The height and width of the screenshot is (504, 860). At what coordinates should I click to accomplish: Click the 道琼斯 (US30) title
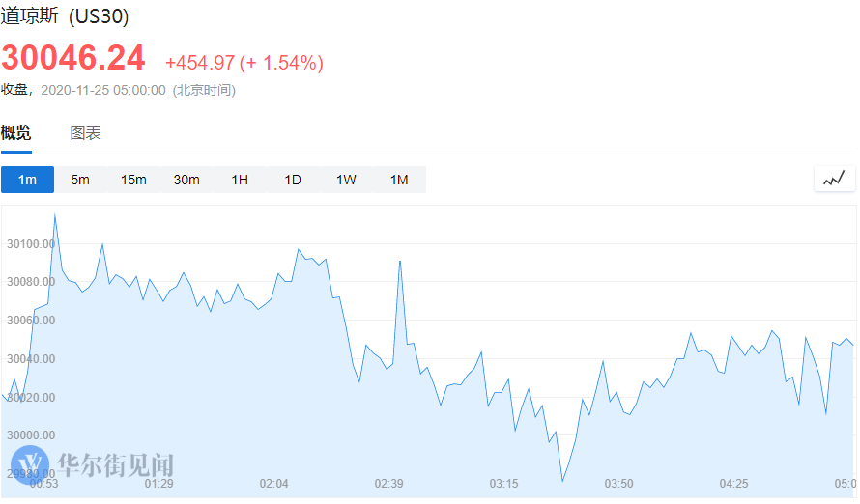(x=65, y=16)
